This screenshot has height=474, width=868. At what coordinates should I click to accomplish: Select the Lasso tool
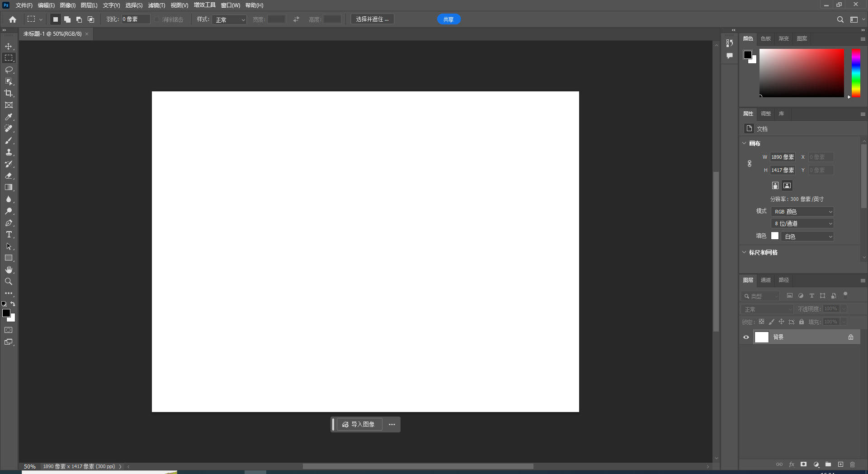tap(9, 70)
